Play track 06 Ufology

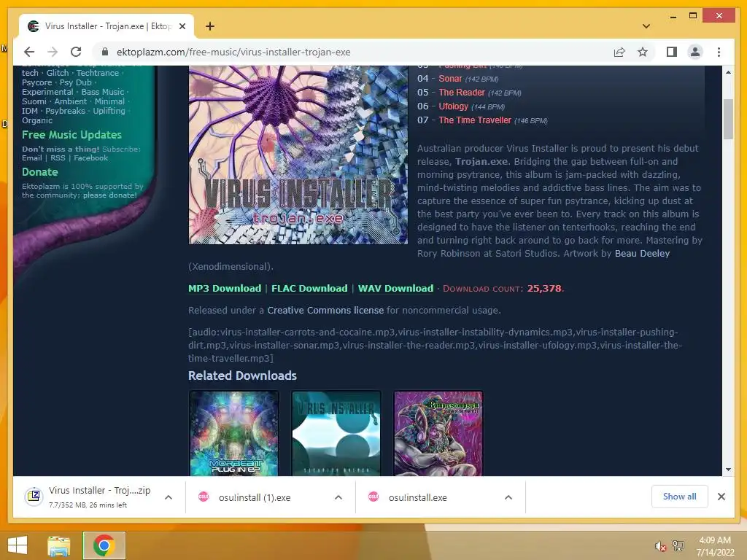[x=454, y=106]
